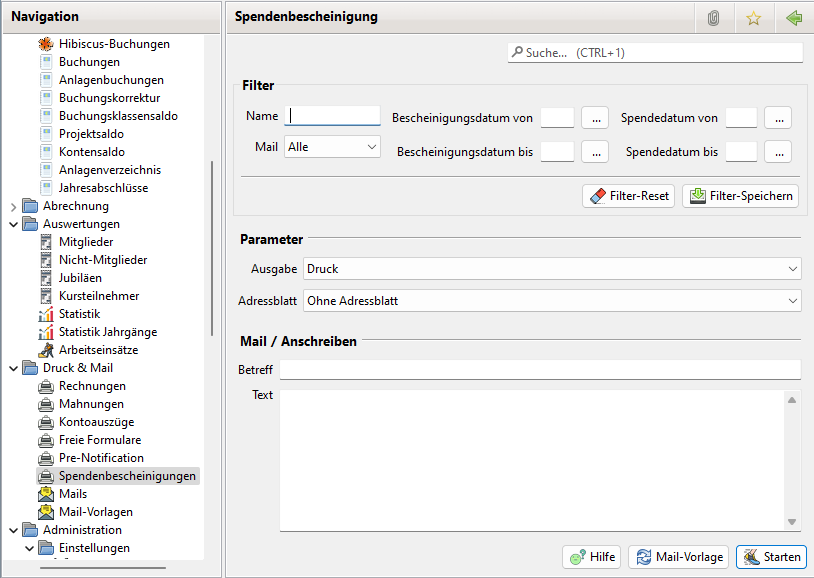
Task: Open date picker for Bescheinigungsdatum von
Action: (594, 118)
